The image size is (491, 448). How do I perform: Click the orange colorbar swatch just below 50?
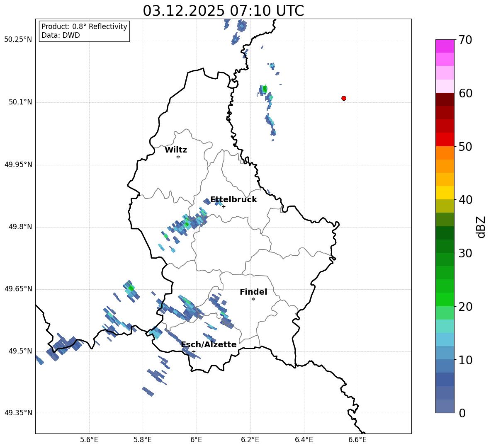[x=445, y=153]
